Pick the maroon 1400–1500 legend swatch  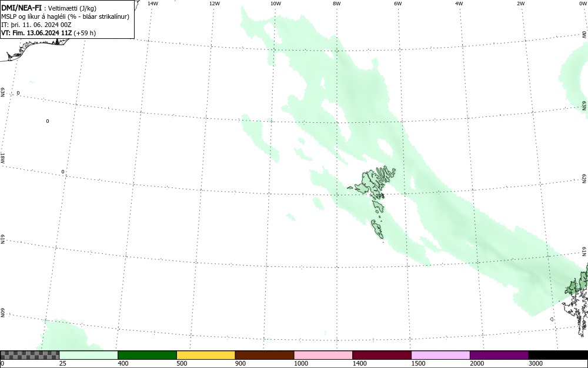[382, 355]
